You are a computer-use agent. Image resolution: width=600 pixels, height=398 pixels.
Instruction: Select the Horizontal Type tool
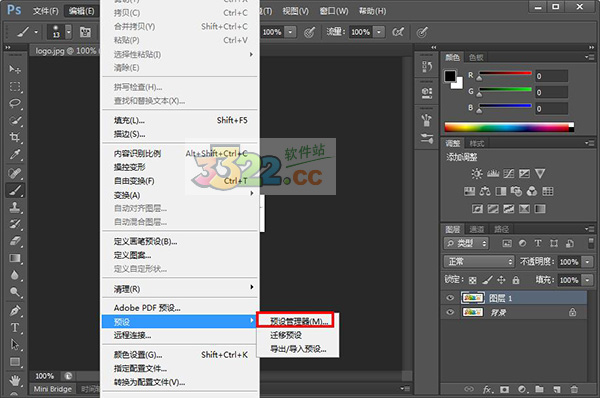tap(15, 328)
